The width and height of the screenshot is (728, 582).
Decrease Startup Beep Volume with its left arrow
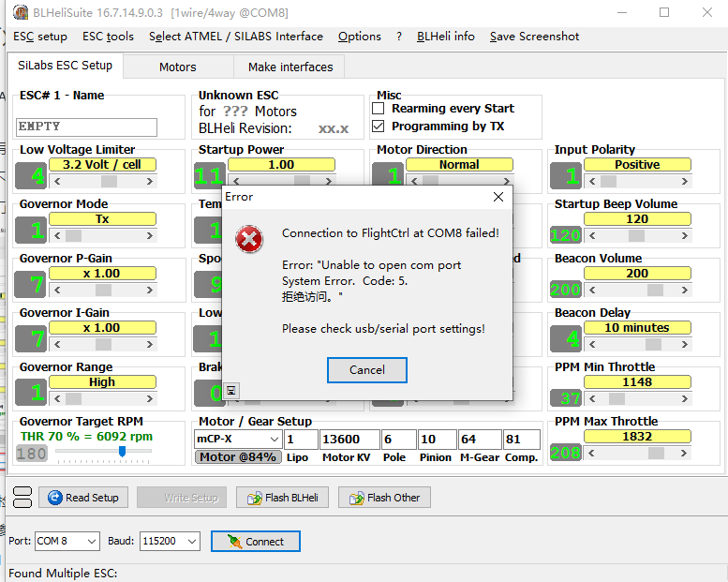point(592,235)
